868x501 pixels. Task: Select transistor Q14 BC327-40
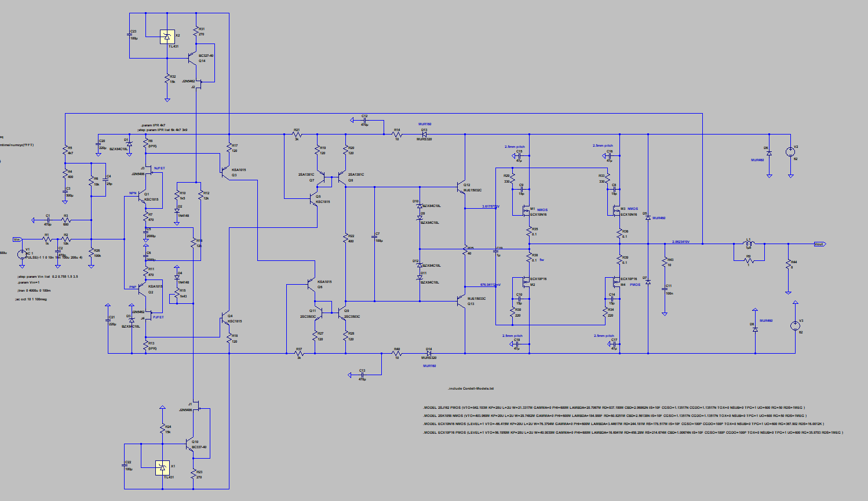click(192, 59)
